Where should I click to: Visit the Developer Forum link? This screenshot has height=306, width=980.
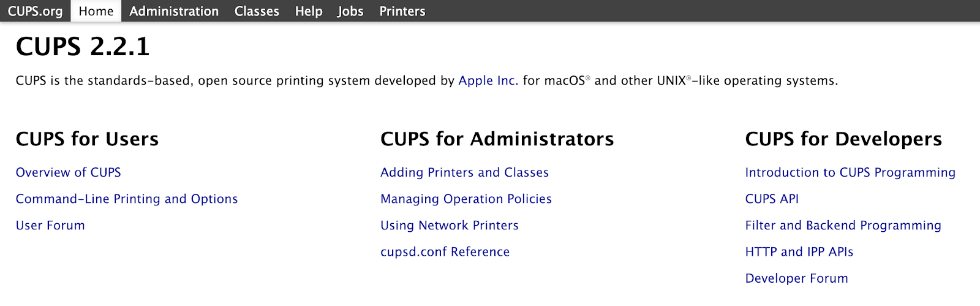point(797,278)
